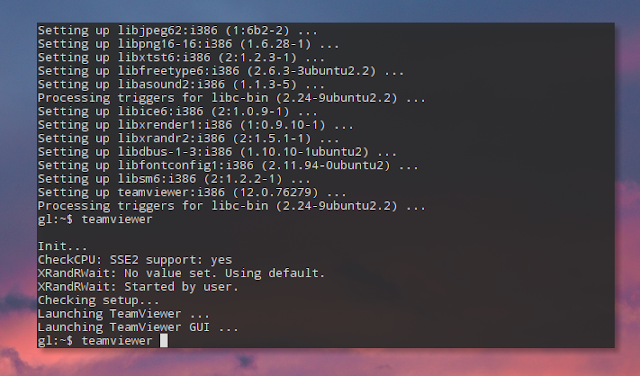640x376 pixels.
Task: Click the 'CheckCPU: SSE2 support: yes' line
Action: click(135, 260)
